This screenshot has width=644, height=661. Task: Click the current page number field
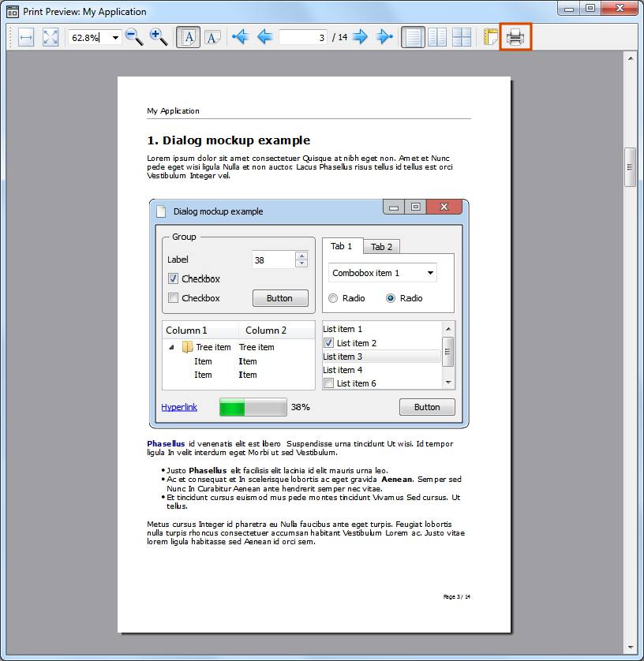[x=303, y=38]
